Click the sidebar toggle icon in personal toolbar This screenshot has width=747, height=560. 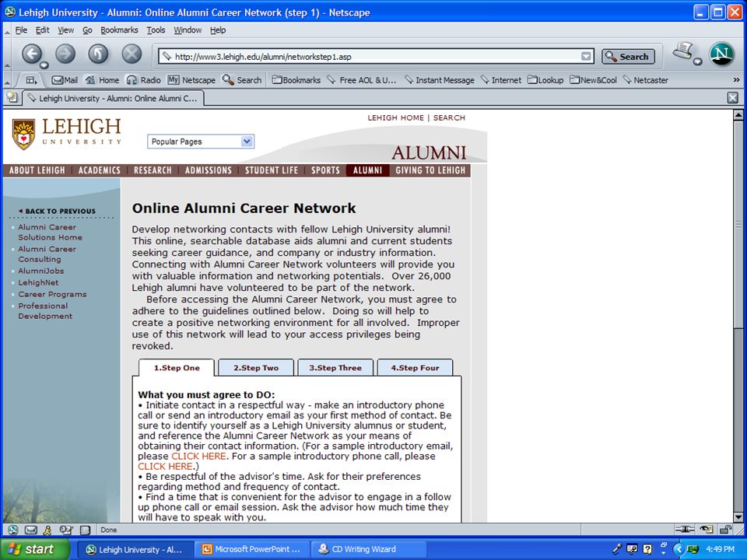point(31,80)
